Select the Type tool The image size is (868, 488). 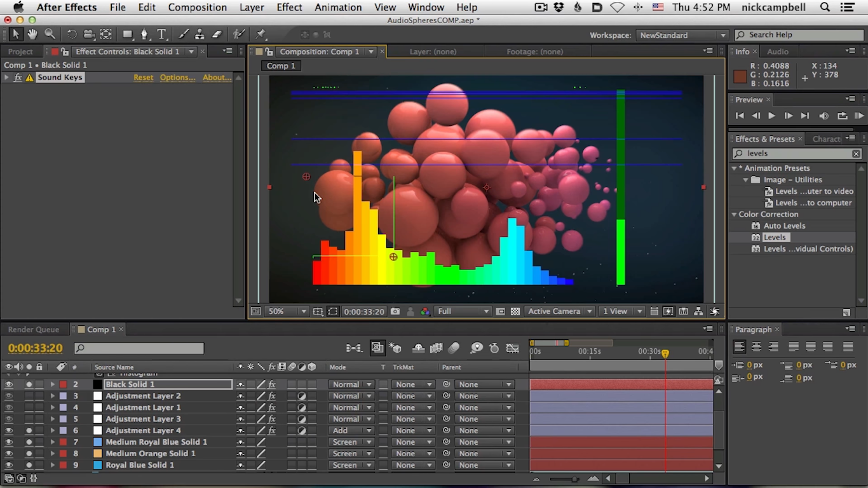[162, 34]
